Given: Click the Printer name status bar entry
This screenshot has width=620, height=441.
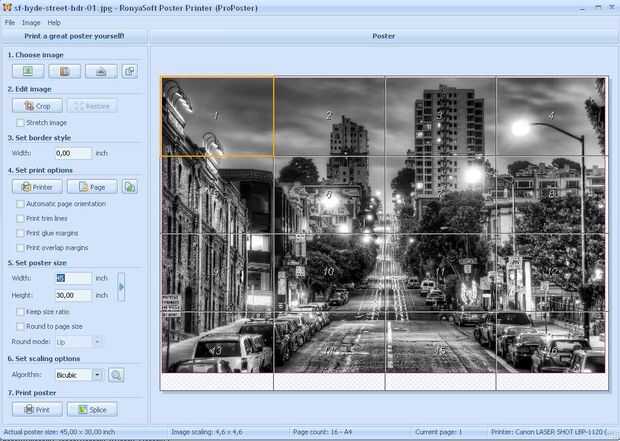Looking at the screenshot, I should click(x=554, y=432).
